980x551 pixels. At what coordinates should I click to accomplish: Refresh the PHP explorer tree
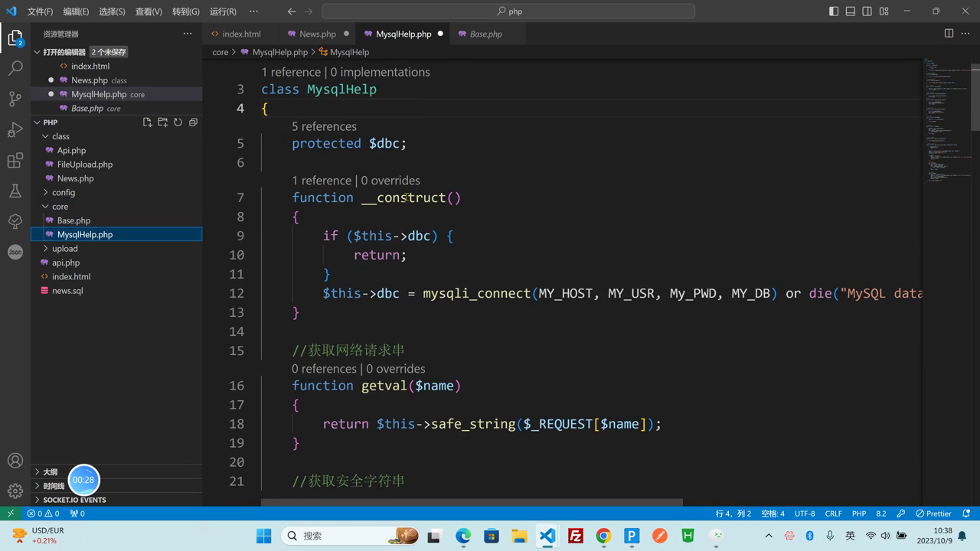point(178,122)
